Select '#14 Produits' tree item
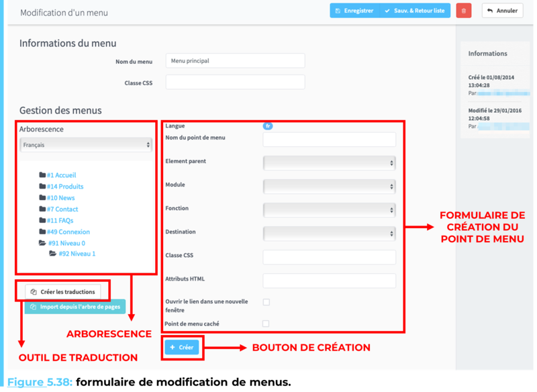Image resolution: width=537 pixels, height=392 pixels. coord(65,186)
